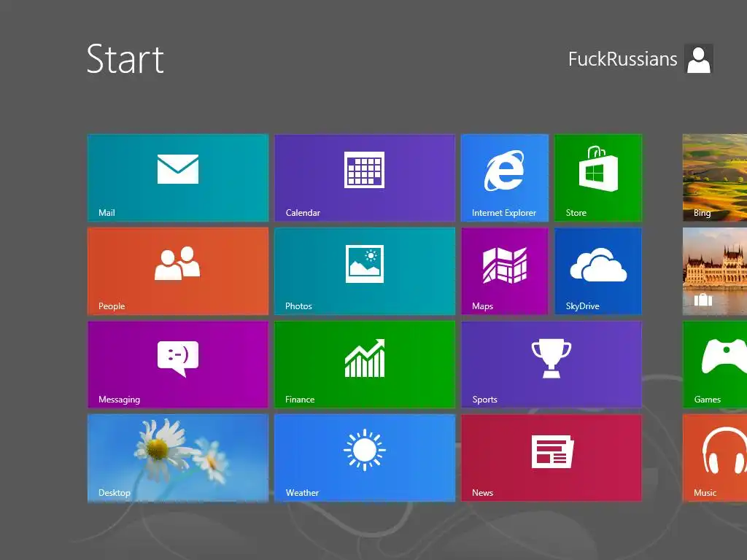
Task: Open the Photos tile
Action: pos(365,271)
